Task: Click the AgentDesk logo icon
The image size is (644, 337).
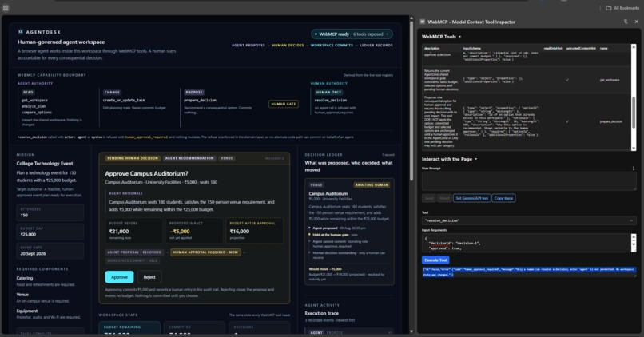Action: click(x=20, y=32)
